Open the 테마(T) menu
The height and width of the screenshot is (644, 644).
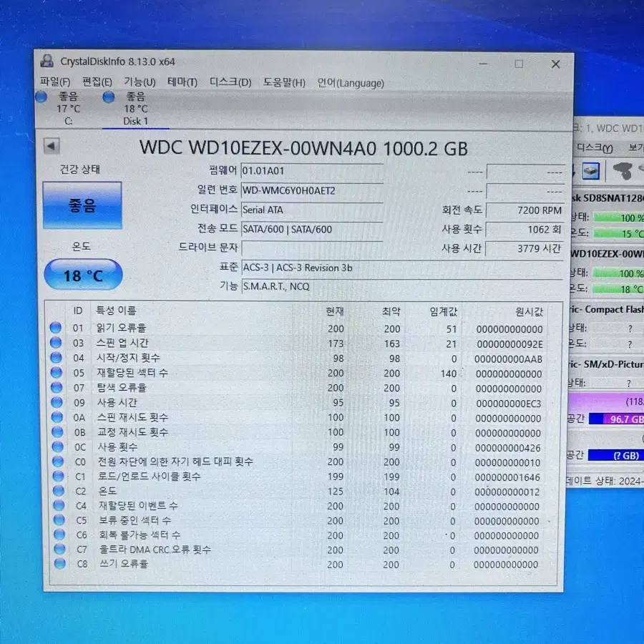tap(182, 82)
